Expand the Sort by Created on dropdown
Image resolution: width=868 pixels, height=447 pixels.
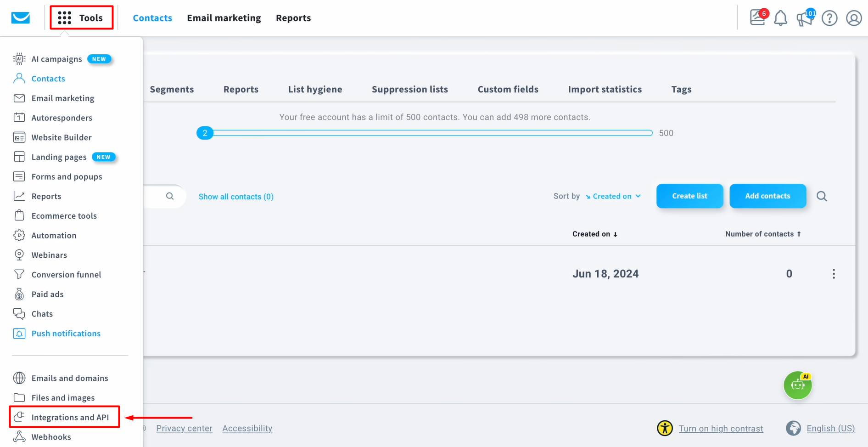pyautogui.click(x=614, y=196)
